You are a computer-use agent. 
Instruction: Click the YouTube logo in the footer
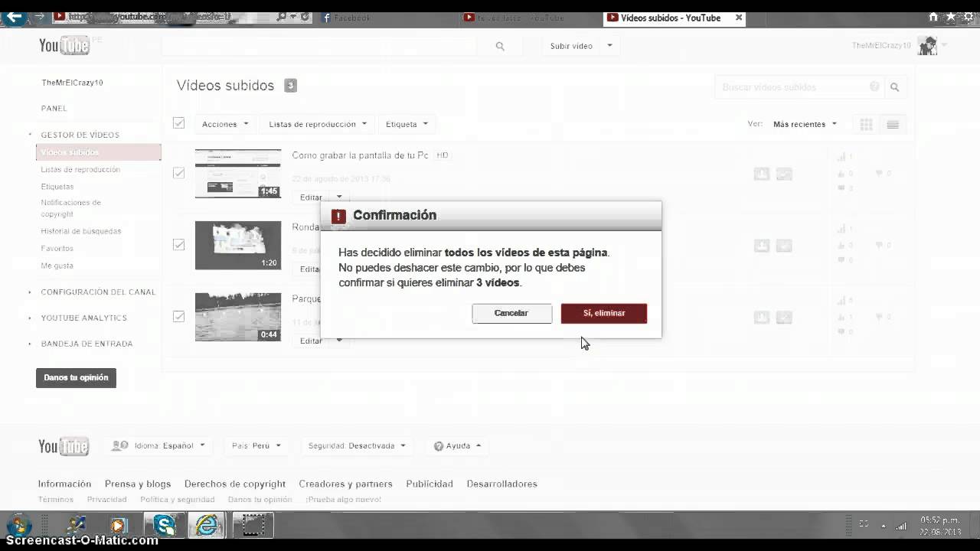point(64,446)
